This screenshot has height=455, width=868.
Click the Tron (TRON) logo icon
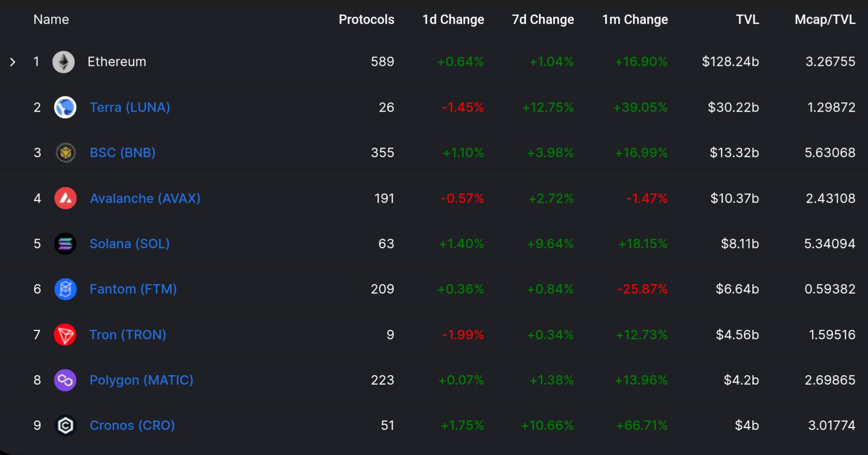65,335
